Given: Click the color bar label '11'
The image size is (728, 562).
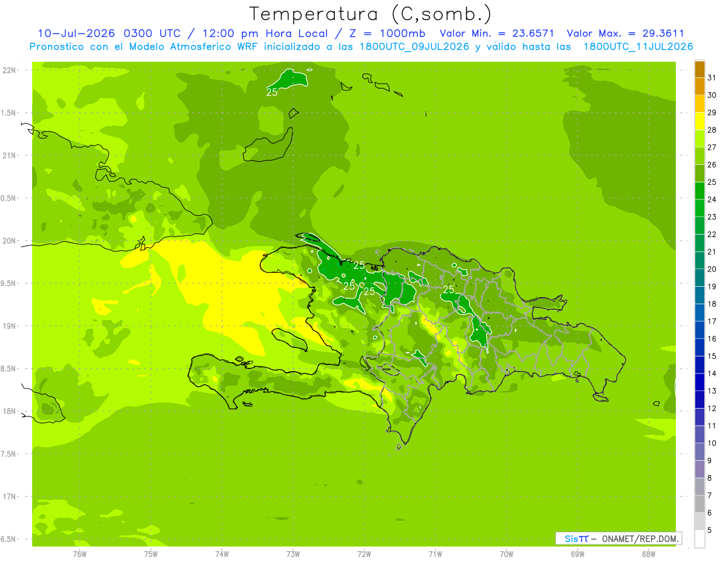Looking at the screenshot, I should (712, 426).
